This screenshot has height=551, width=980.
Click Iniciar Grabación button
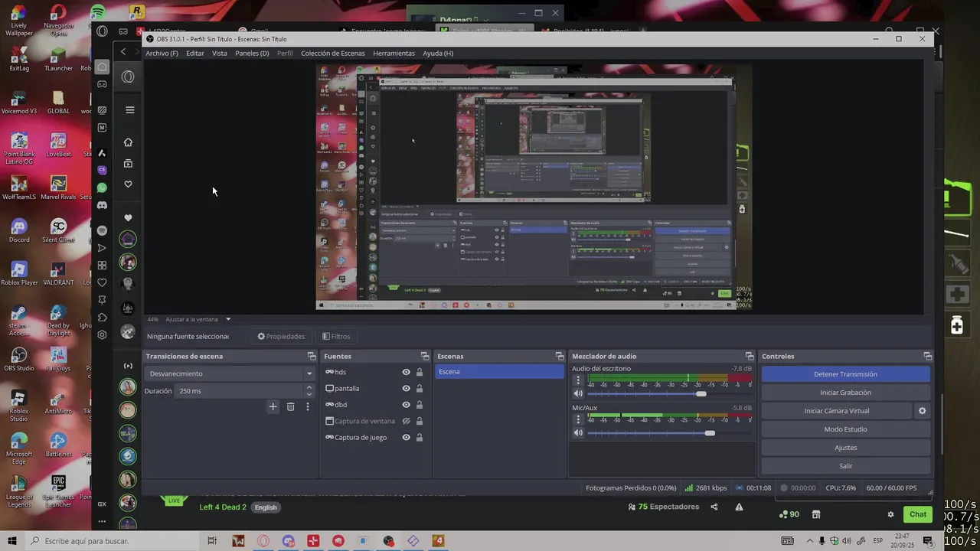click(845, 393)
